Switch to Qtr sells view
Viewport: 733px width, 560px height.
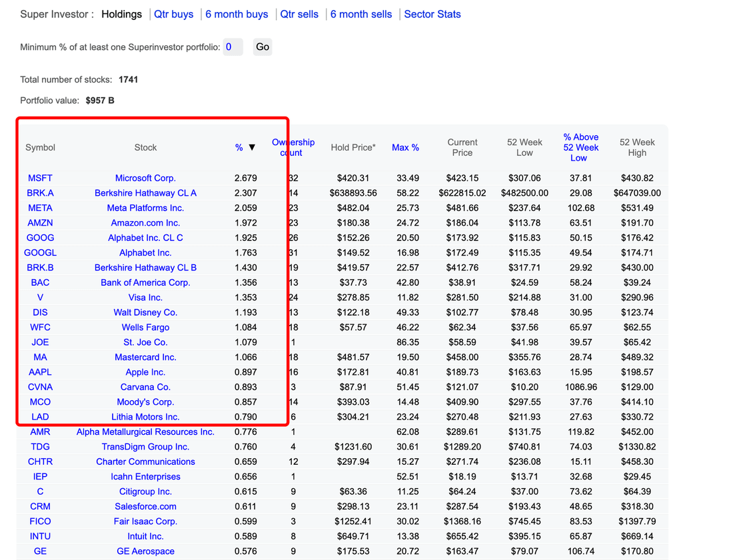coord(299,15)
